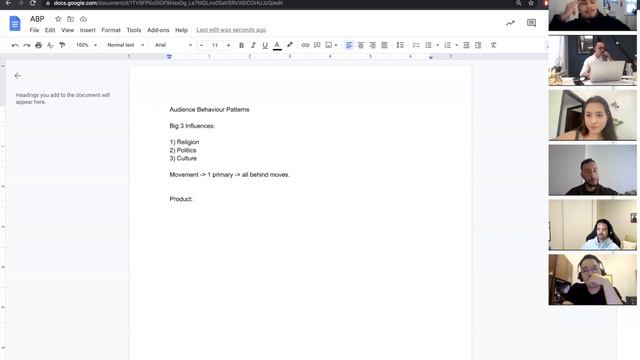Close the document outline panel
Viewport: 640px width, 360px height.
(x=18, y=76)
